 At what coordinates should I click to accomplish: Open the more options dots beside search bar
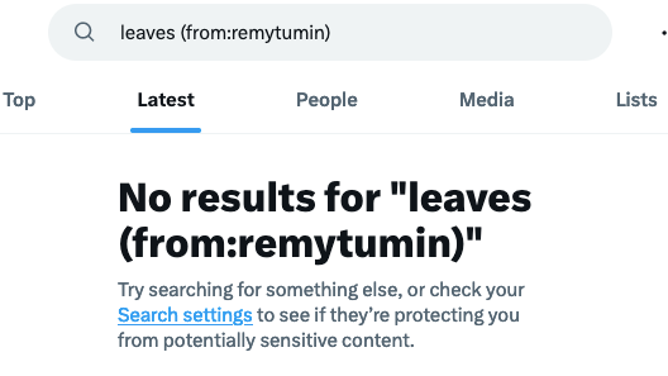tap(664, 33)
